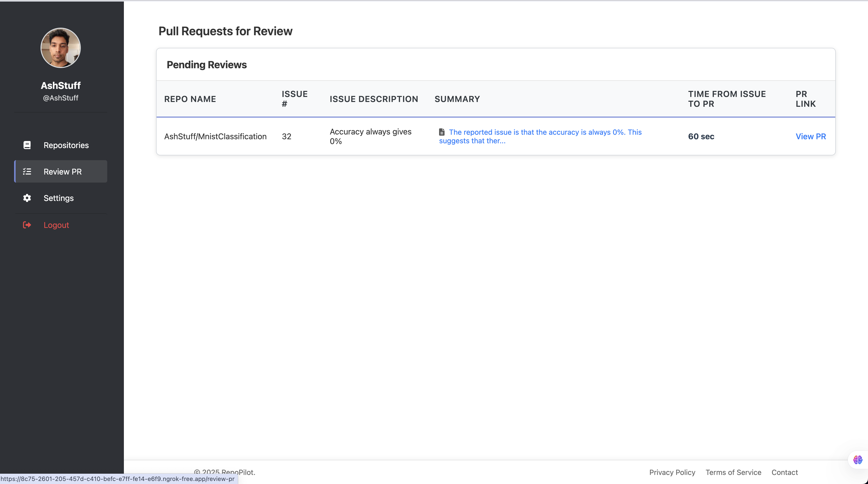868x484 pixels.
Task: Click the Repositories book icon
Action: coord(27,145)
